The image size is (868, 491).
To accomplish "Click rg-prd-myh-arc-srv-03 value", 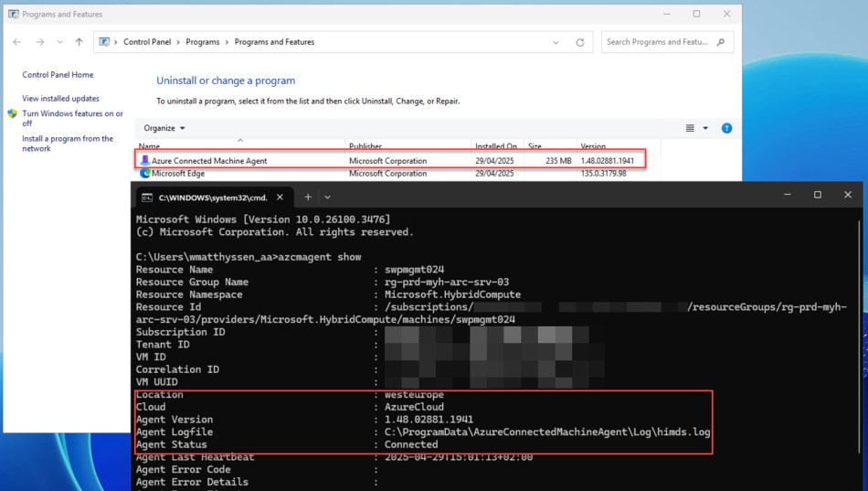I will coord(447,283).
